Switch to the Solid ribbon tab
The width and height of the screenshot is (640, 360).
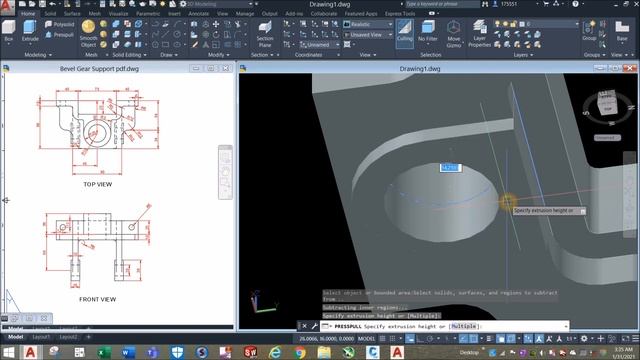point(50,13)
